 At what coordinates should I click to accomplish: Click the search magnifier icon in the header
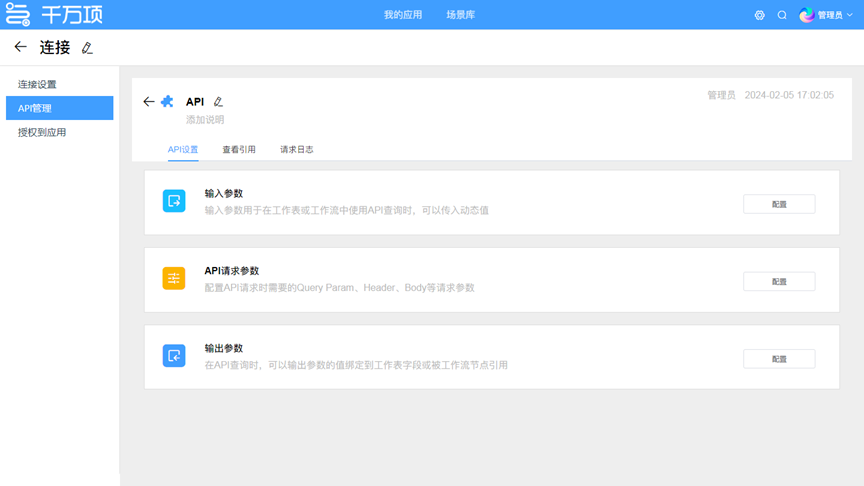click(x=782, y=15)
